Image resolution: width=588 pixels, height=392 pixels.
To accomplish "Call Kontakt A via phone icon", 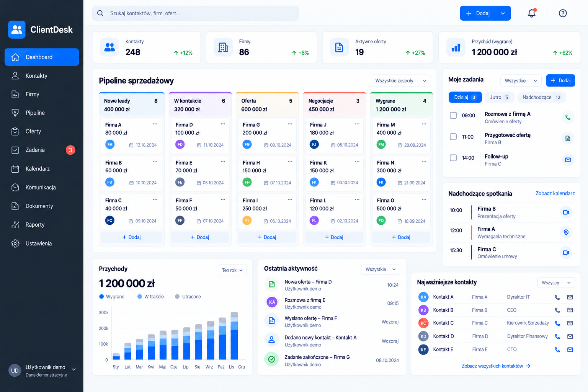I will pos(557,297).
